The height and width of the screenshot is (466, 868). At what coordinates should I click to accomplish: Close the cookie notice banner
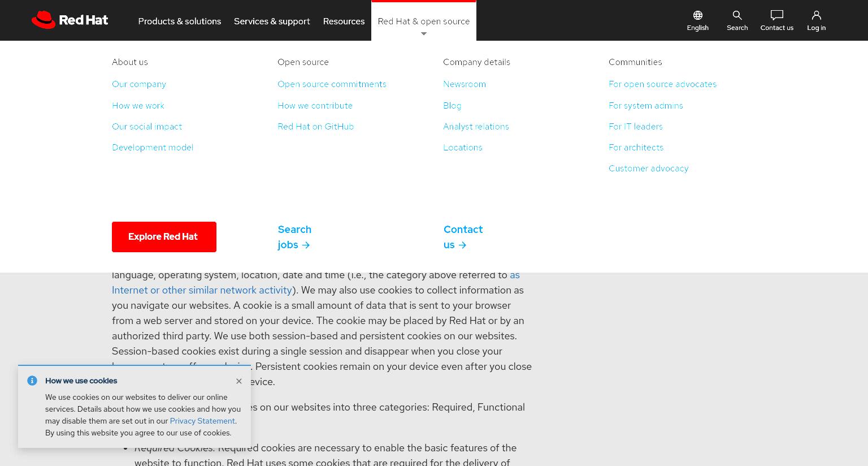point(239,381)
